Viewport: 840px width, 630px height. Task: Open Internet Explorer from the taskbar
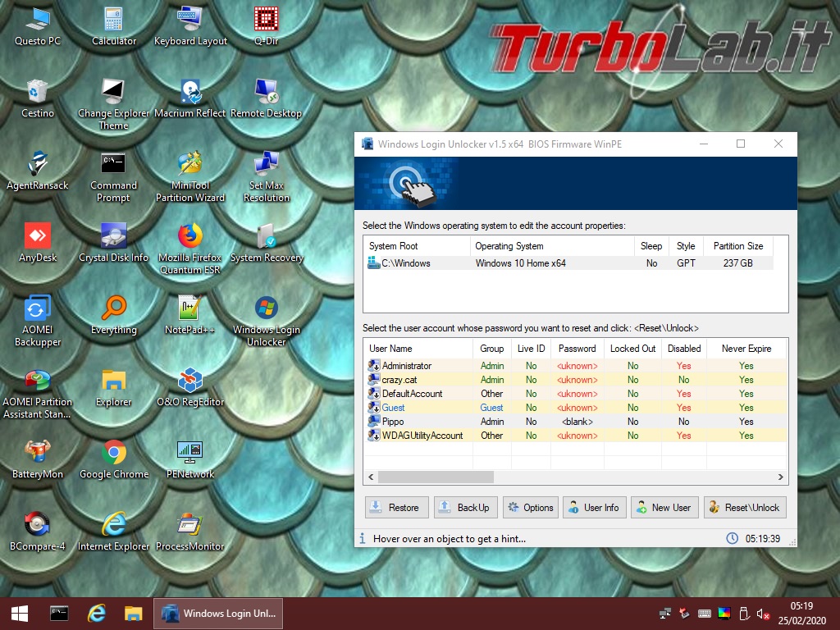click(97, 614)
